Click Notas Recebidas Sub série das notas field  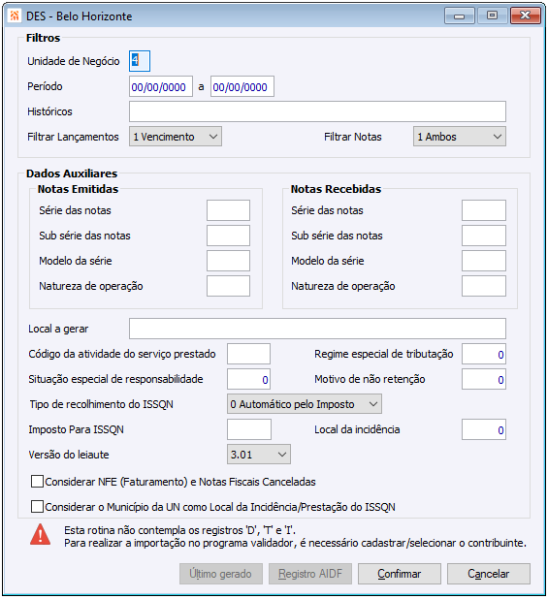(x=484, y=235)
